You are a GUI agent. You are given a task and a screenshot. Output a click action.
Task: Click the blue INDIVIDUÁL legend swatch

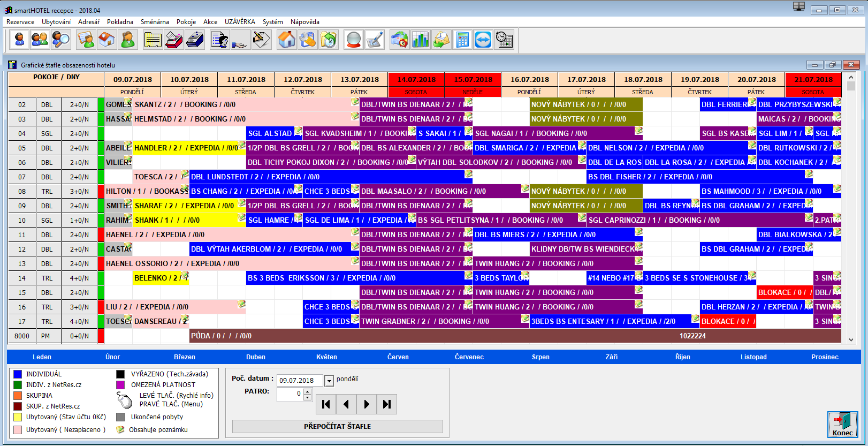click(x=18, y=374)
